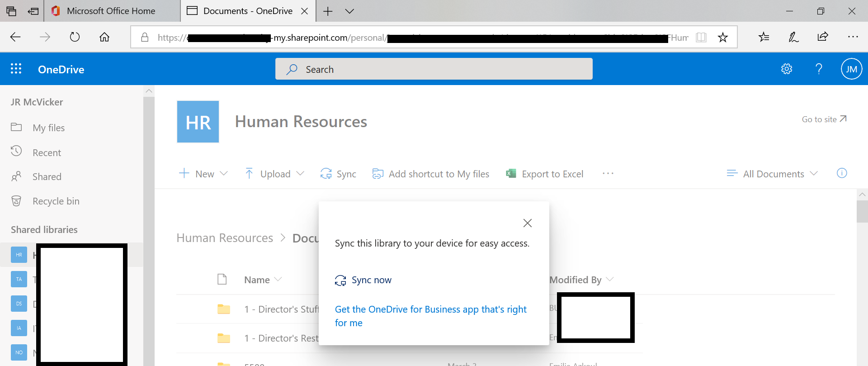The image size is (868, 366).
Task: Select IA shared library icon
Action: pyautogui.click(x=19, y=328)
